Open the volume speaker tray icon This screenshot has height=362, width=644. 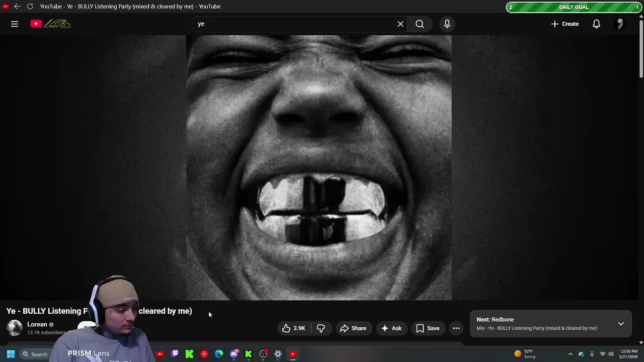(x=611, y=354)
